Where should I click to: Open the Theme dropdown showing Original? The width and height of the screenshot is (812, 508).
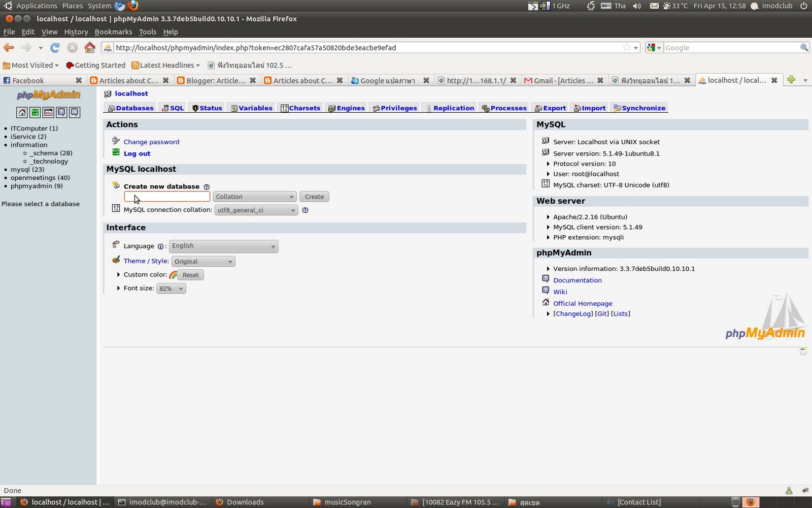203,262
